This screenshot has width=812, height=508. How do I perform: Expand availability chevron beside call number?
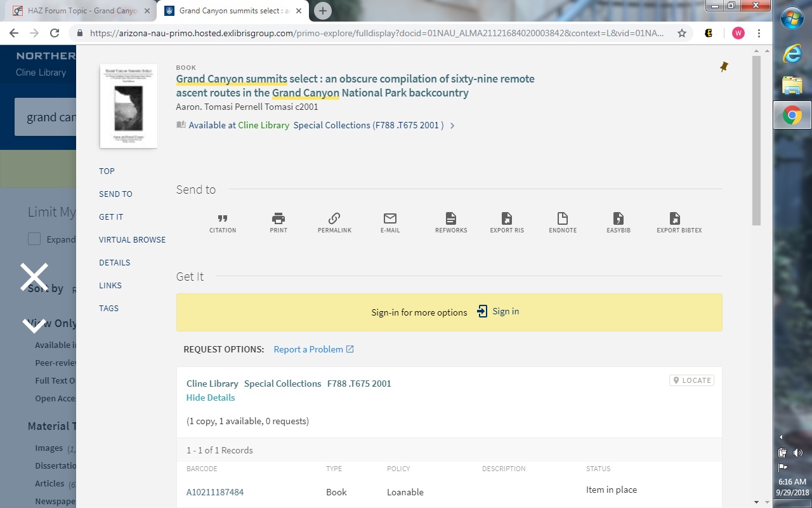452,126
